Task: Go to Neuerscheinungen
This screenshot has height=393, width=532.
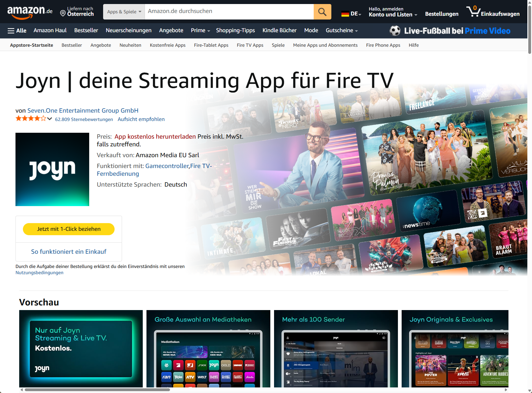Action: [129, 30]
